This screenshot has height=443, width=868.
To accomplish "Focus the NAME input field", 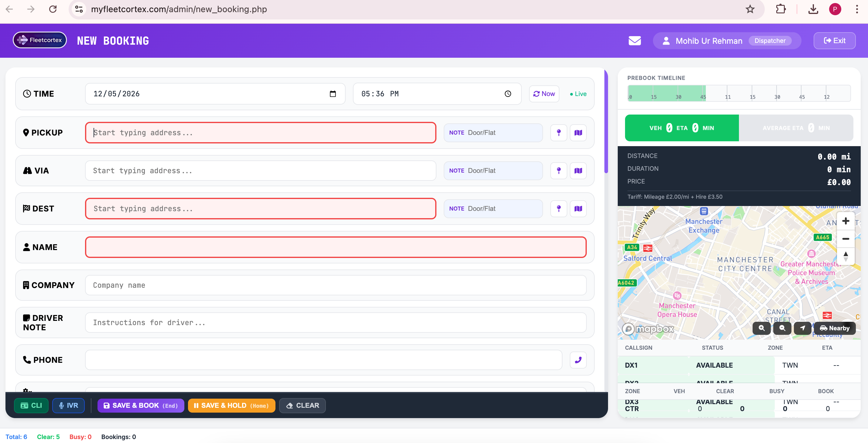I will point(336,247).
